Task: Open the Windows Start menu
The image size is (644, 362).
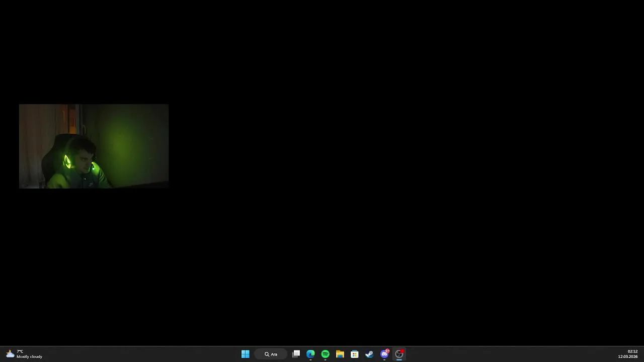Action: 245,354
